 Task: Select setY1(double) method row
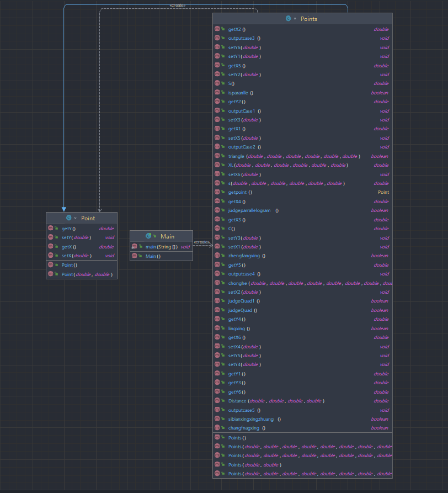click(302, 56)
